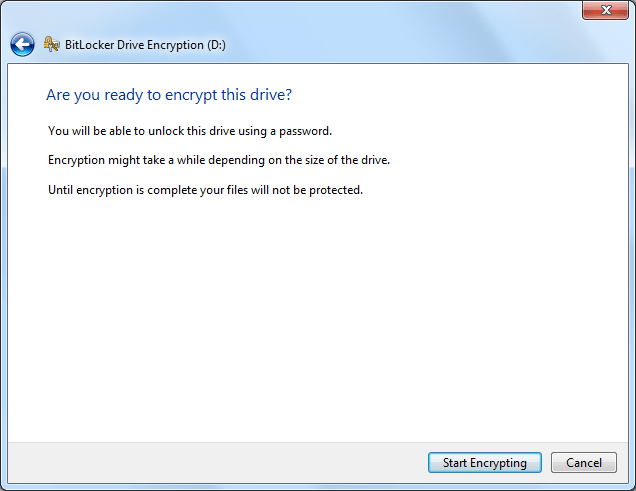Screen dimensions: 636x491
Task: Click the Until encryption is complete line
Action: pos(206,190)
